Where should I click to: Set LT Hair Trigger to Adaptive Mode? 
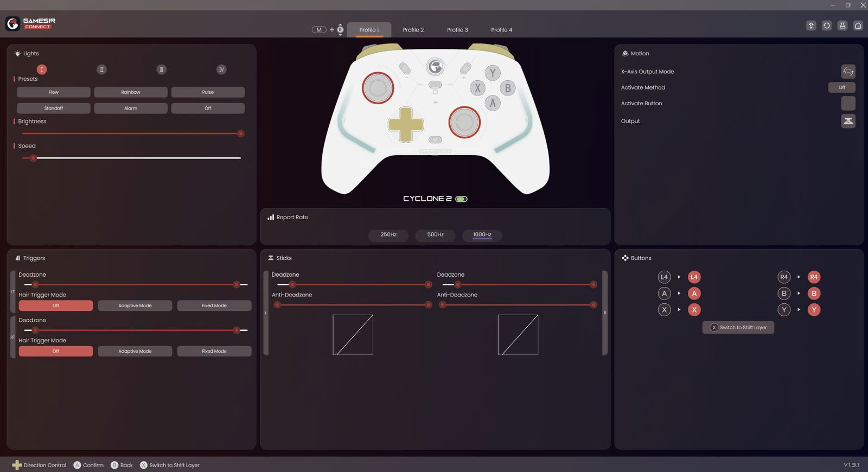135,306
